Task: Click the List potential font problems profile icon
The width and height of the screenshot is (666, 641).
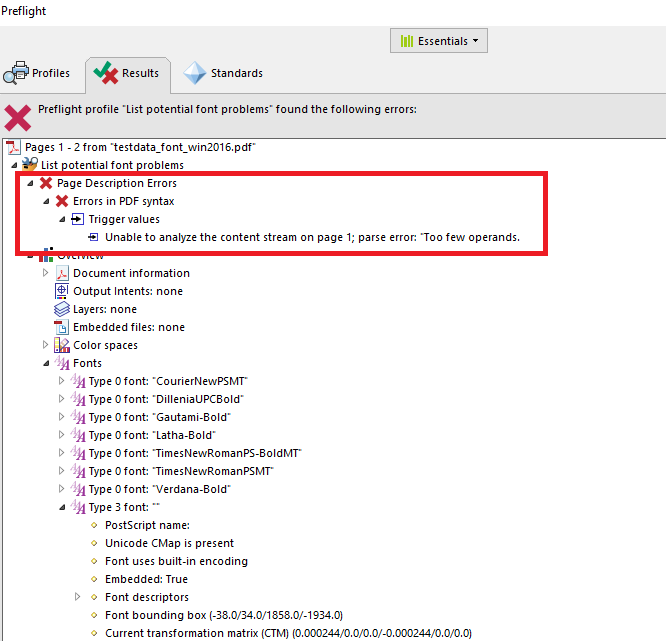Action: [x=29, y=165]
